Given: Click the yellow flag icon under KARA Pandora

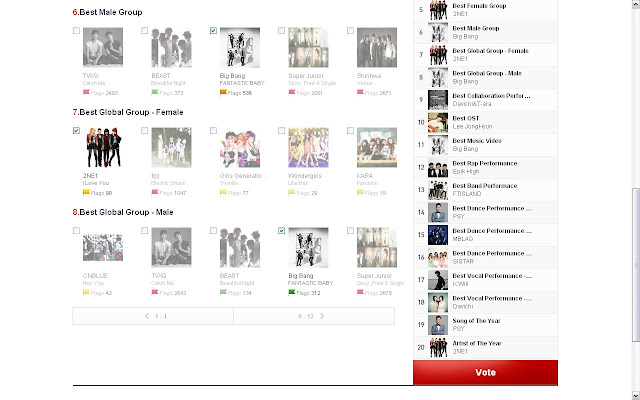Looking at the screenshot, I should coord(360,192).
